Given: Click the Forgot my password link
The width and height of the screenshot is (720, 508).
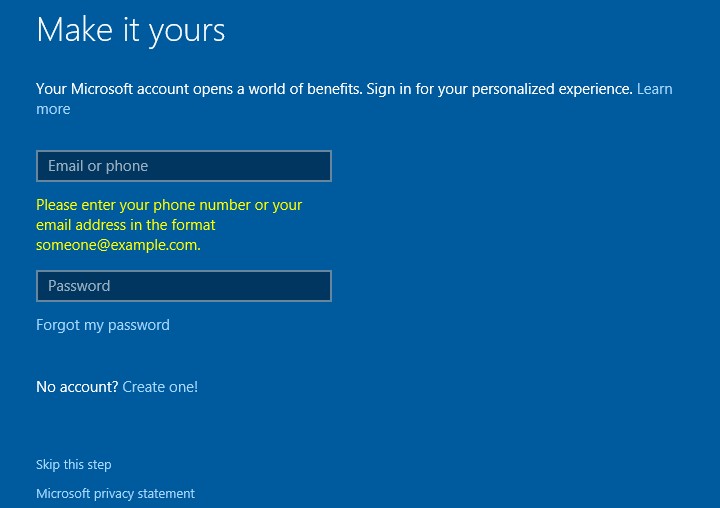Looking at the screenshot, I should coord(103,325).
